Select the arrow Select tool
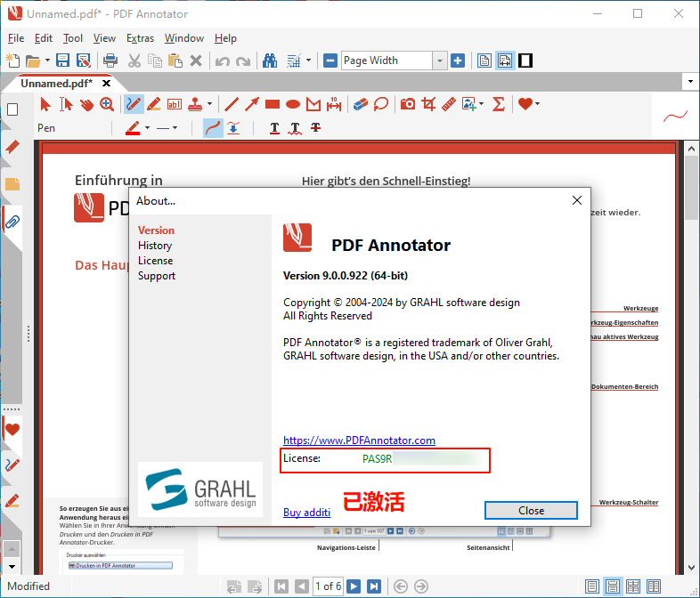700x598 pixels. pos(45,104)
